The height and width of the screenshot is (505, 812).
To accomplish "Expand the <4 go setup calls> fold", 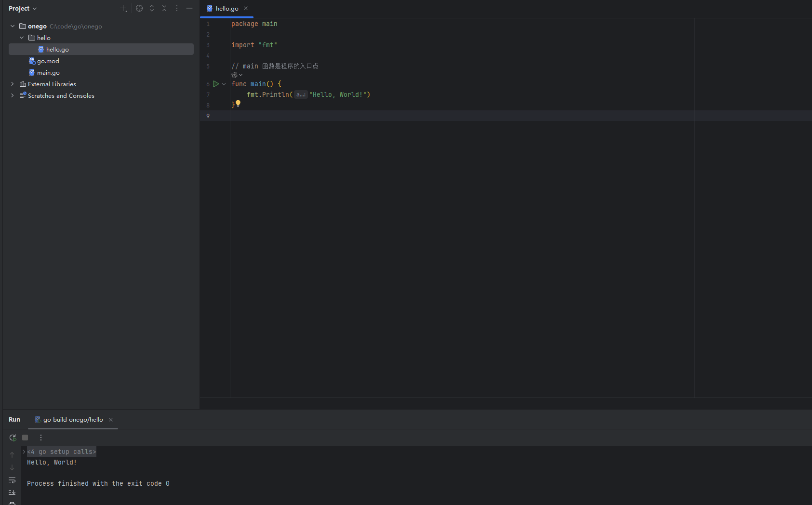I will pyautogui.click(x=24, y=452).
